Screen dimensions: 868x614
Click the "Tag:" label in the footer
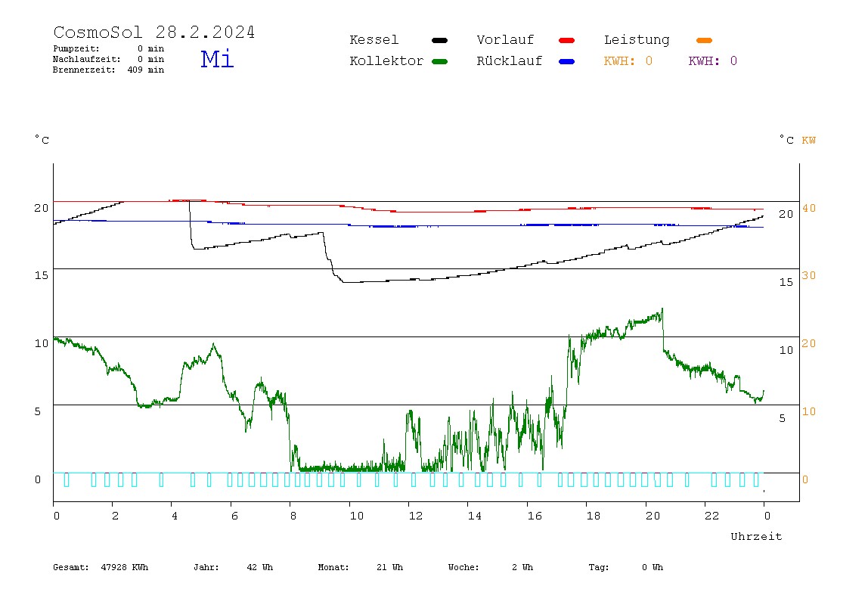point(598,567)
